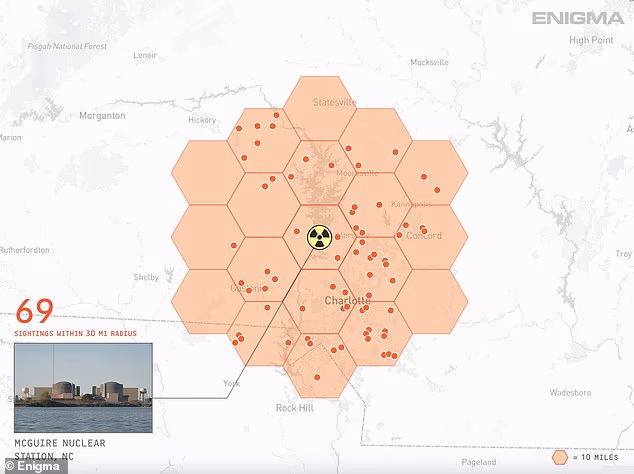Click the High Point label
Screen dimensions: 634x474
click(592, 40)
